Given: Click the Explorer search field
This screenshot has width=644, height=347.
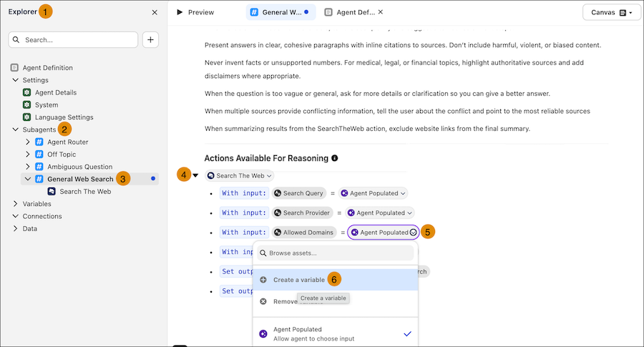Looking at the screenshot, I should point(73,40).
